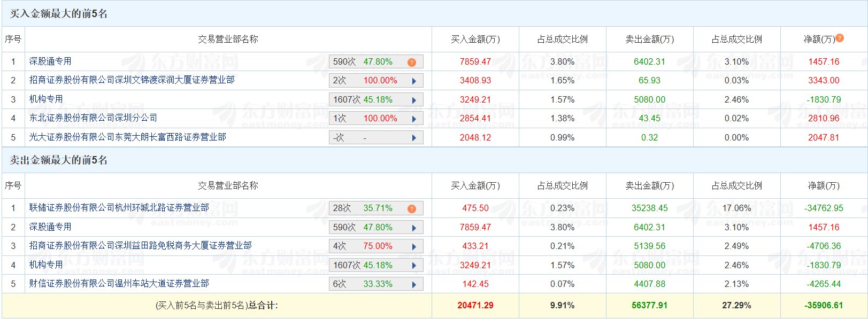Image resolution: width=868 pixels, height=319 pixels.
Task: Click buy amount 2048.12
Action: click(475, 138)
